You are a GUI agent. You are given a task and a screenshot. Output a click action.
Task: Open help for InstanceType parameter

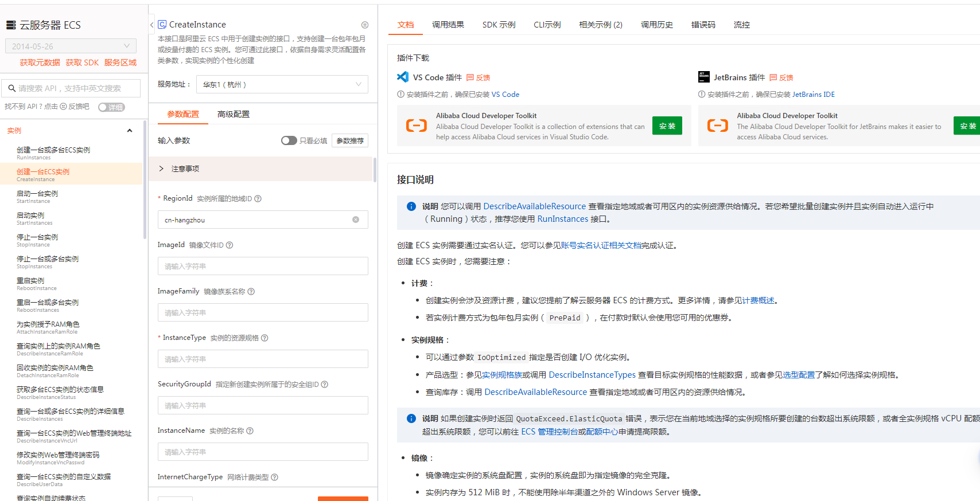(x=265, y=338)
